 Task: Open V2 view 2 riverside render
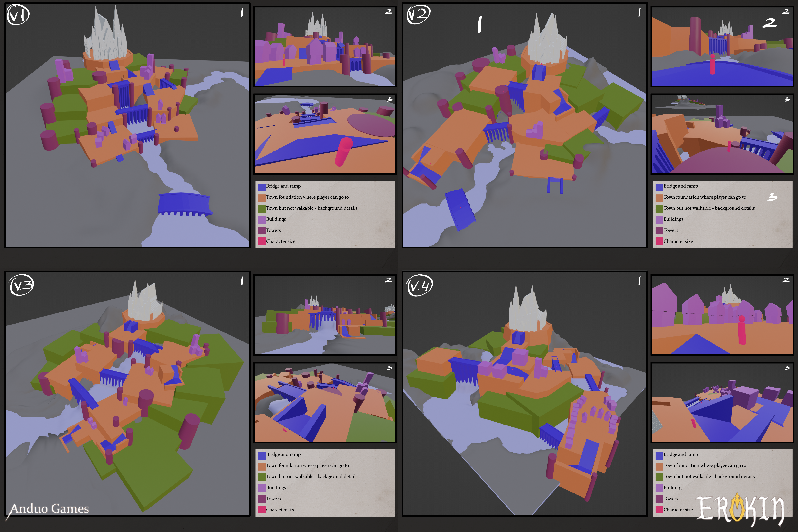[x=722, y=46]
